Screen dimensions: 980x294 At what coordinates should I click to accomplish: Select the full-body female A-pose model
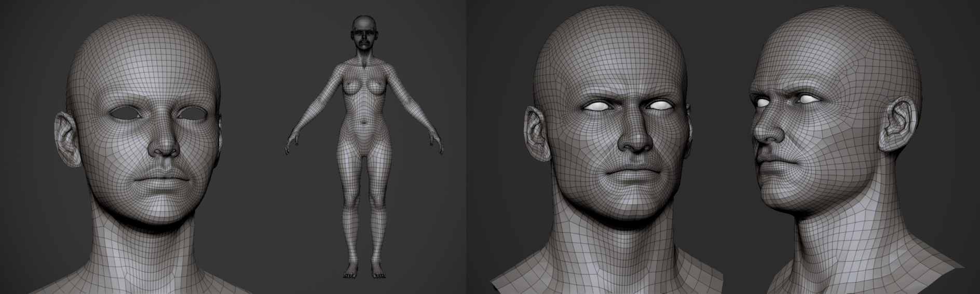coord(365,146)
